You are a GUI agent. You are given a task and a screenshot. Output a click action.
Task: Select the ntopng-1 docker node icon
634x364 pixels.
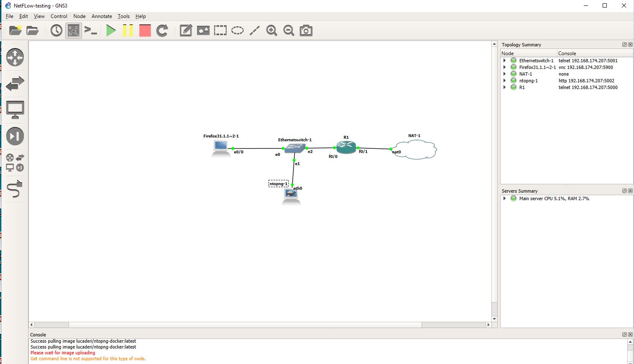click(x=291, y=196)
